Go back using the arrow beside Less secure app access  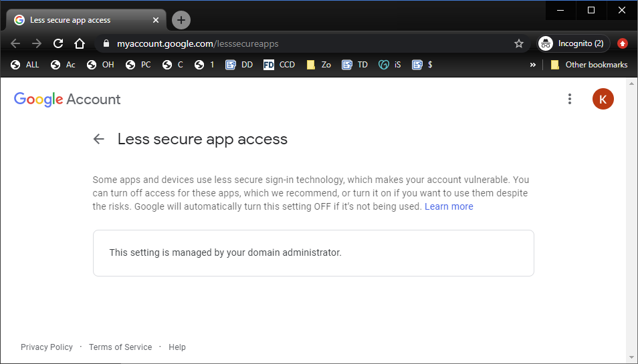[99, 139]
